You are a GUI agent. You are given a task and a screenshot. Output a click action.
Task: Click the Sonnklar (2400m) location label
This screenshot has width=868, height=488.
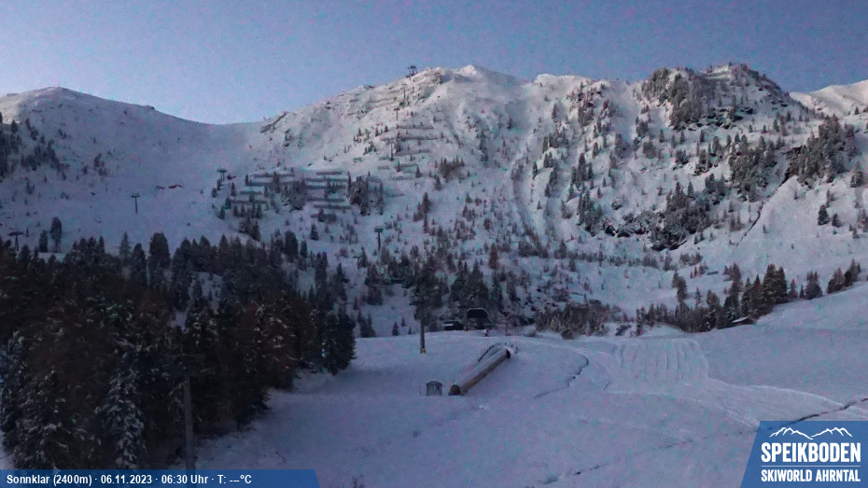[49, 480]
